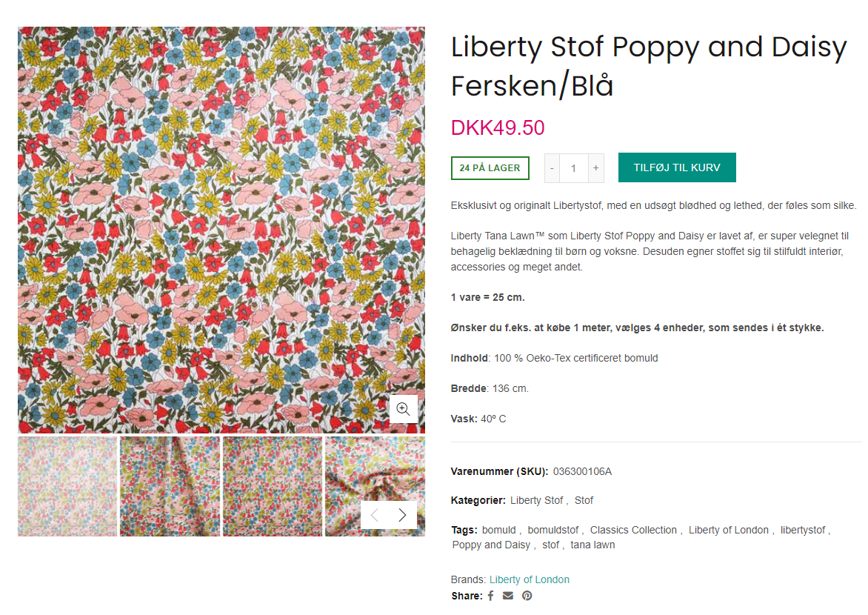Open the Stof category link
Image resolution: width=868 pixels, height=615 pixels.
click(x=584, y=500)
